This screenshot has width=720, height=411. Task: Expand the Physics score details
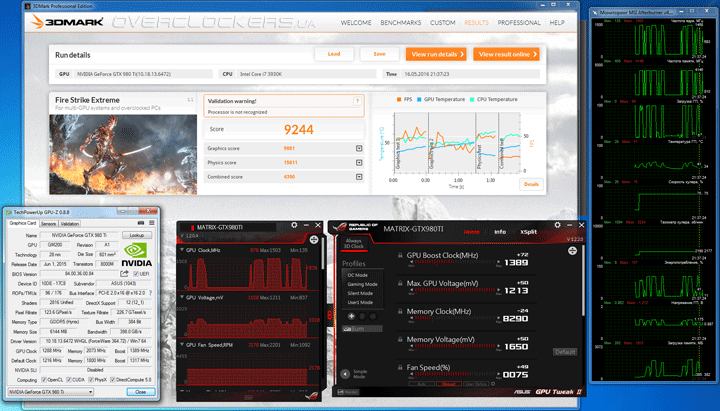(359, 163)
